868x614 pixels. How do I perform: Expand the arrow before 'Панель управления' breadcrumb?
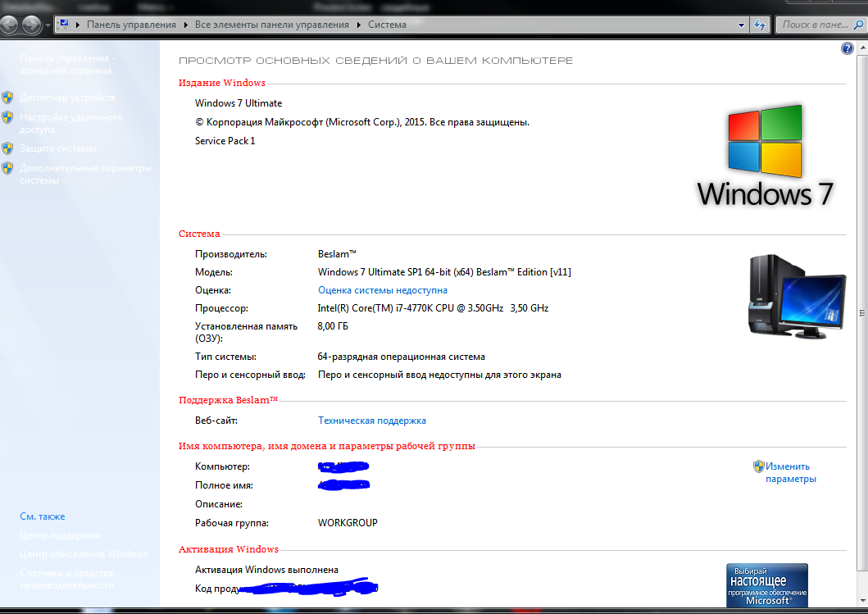point(78,25)
